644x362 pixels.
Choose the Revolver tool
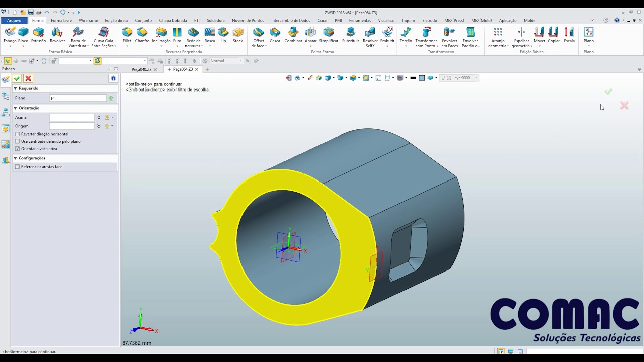point(57,34)
